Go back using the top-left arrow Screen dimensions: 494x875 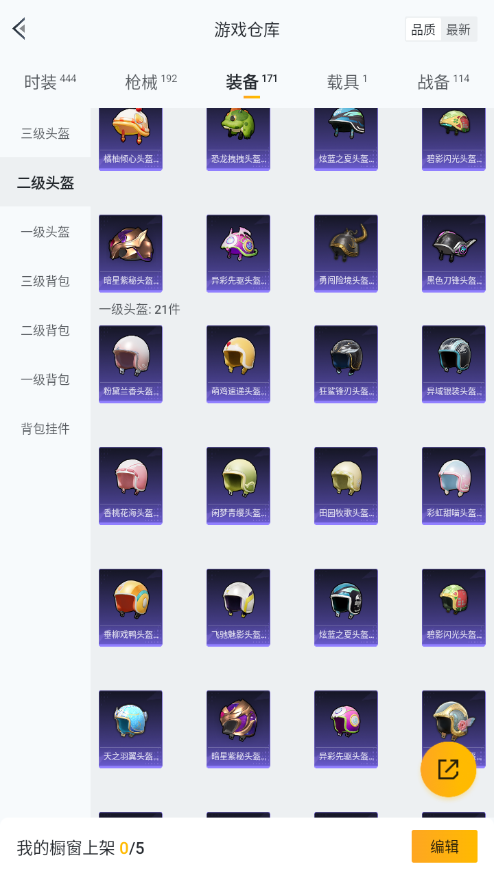point(20,29)
